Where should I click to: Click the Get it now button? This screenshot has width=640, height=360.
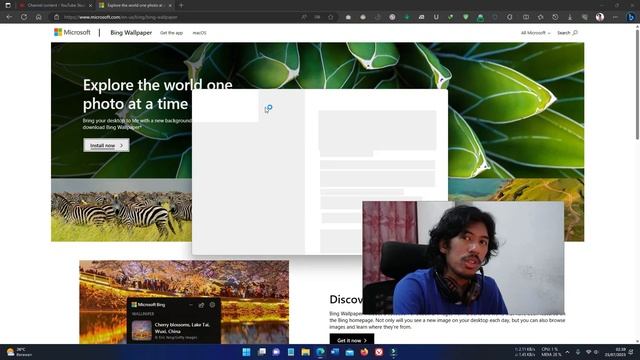[352, 340]
